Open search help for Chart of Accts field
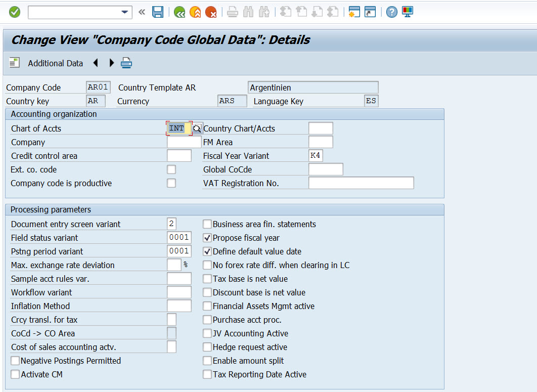The height and width of the screenshot is (392, 537). (197, 128)
